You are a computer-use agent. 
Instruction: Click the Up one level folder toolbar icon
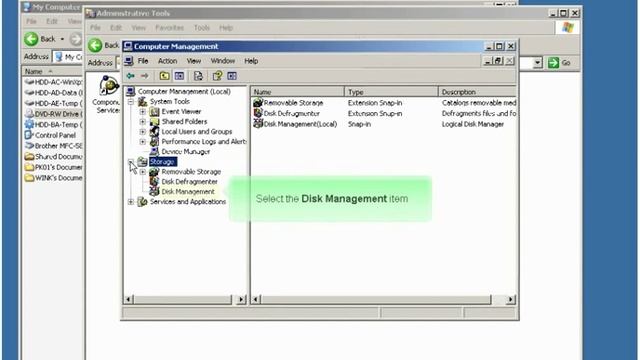[x=164, y=76]
